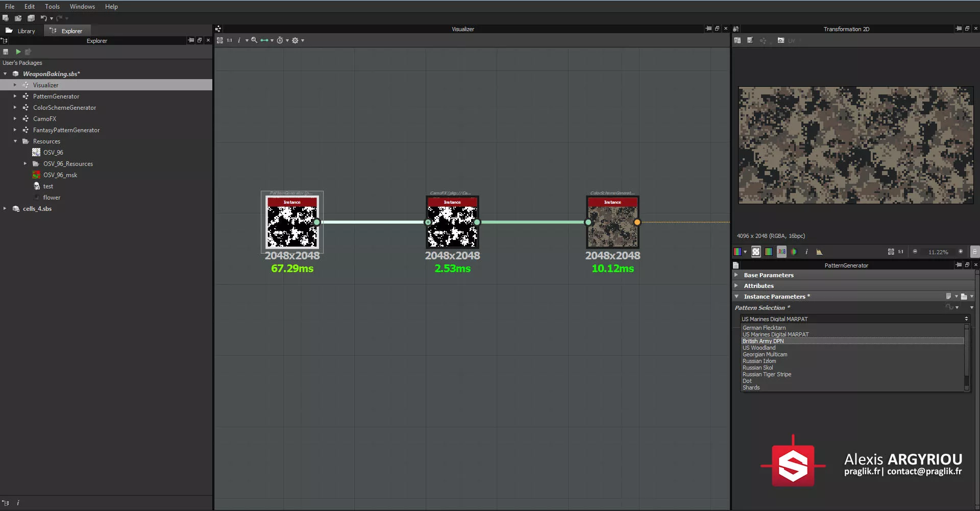Screen dimensions: 980x511
Task: Collapse the Resources folder in Explorer
Action: click(15, 141)
